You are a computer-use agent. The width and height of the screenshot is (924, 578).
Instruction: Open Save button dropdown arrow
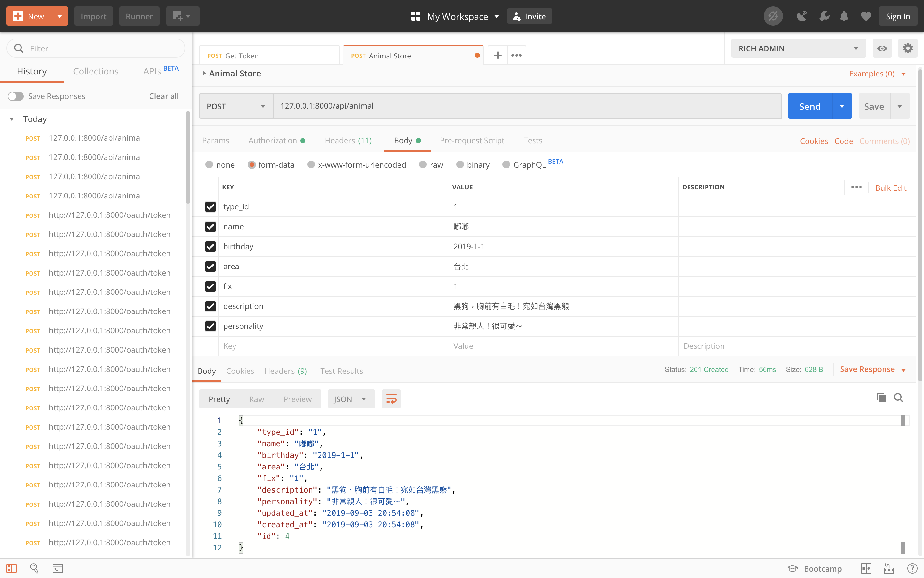[900, 106]
